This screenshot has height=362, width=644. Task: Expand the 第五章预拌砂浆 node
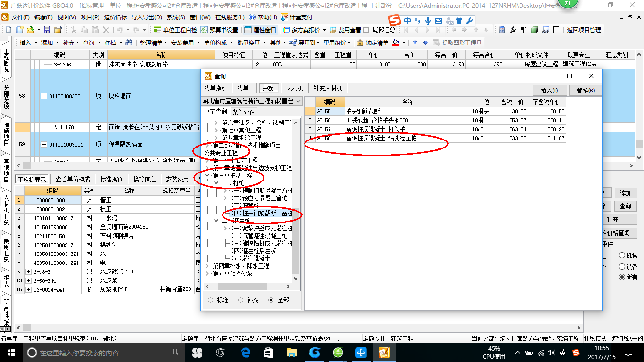(208, 273)
